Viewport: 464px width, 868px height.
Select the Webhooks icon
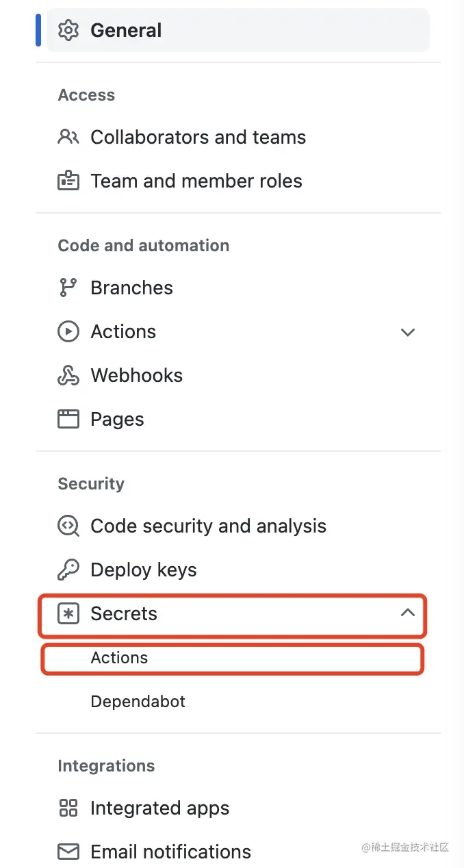coord(68,375)
